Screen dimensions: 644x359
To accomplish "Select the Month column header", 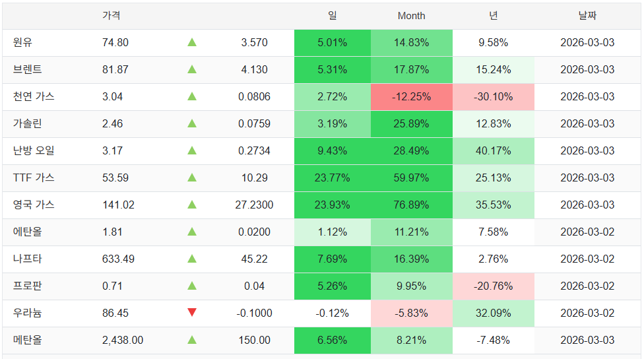I will [x=411, y=16].
